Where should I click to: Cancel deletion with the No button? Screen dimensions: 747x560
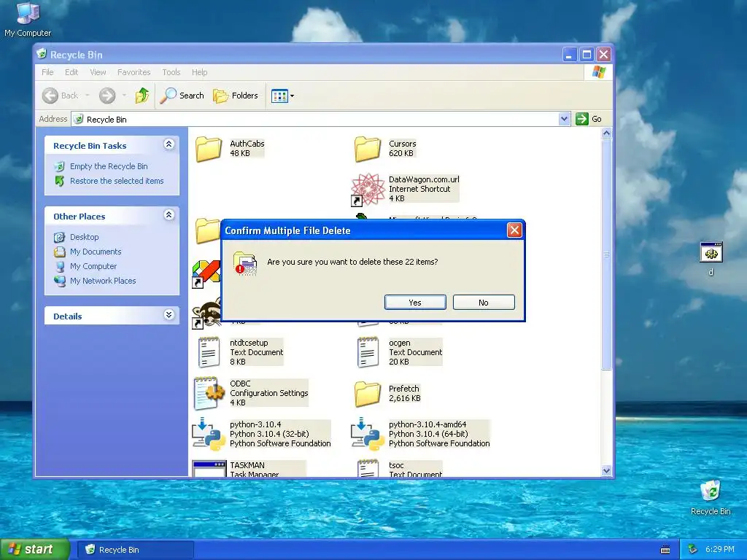click(x=484, y=303)
